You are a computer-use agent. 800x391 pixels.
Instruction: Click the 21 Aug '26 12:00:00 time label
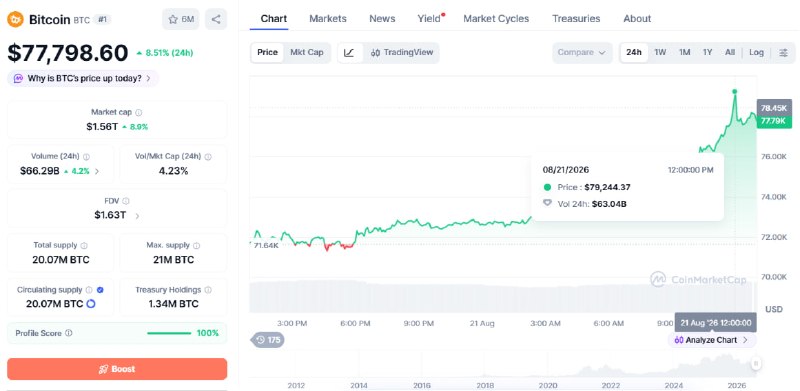pyautogui.click(x=716, y=323)
